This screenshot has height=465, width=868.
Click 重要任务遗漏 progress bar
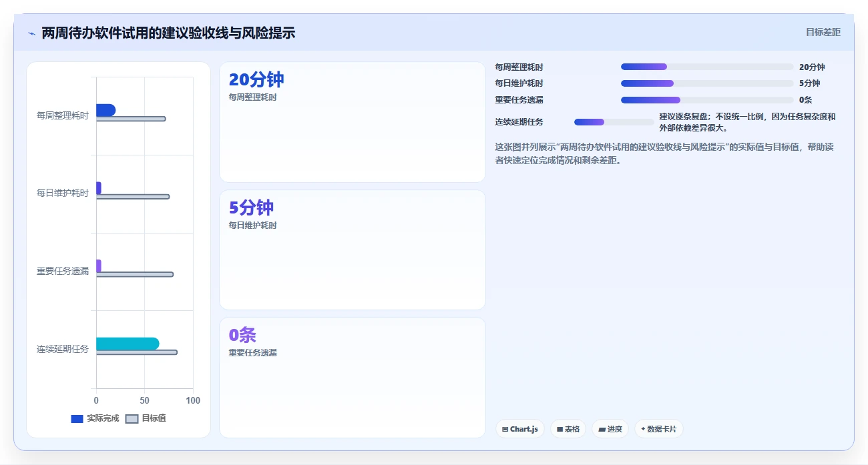[707, 100]
